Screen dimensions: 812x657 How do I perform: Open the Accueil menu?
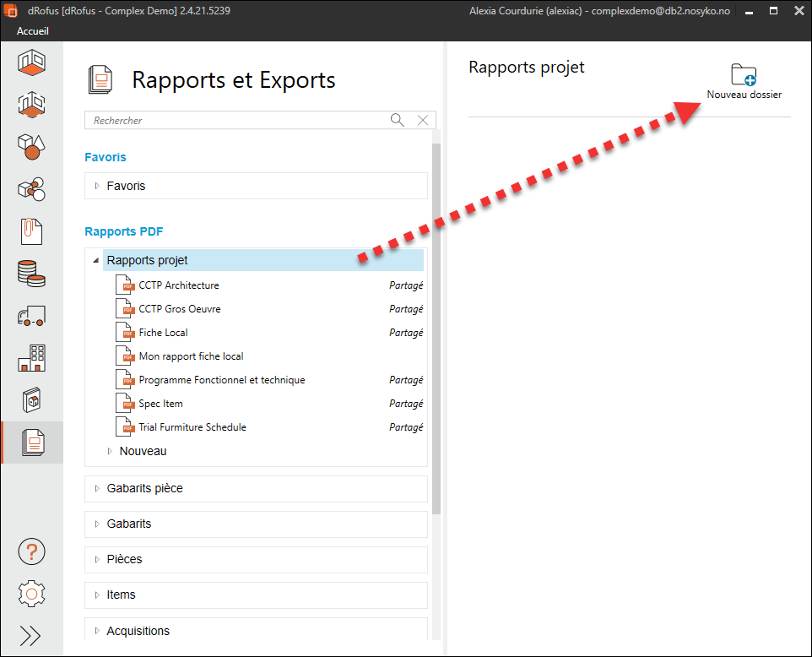pos(33,31)
